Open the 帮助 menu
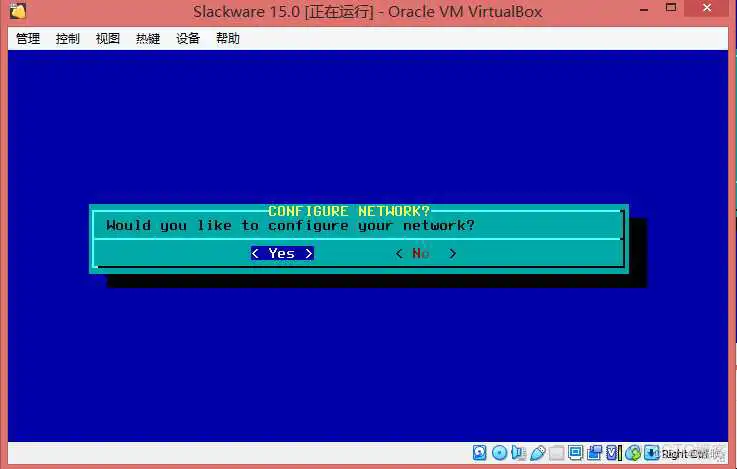 click(228, 39)
